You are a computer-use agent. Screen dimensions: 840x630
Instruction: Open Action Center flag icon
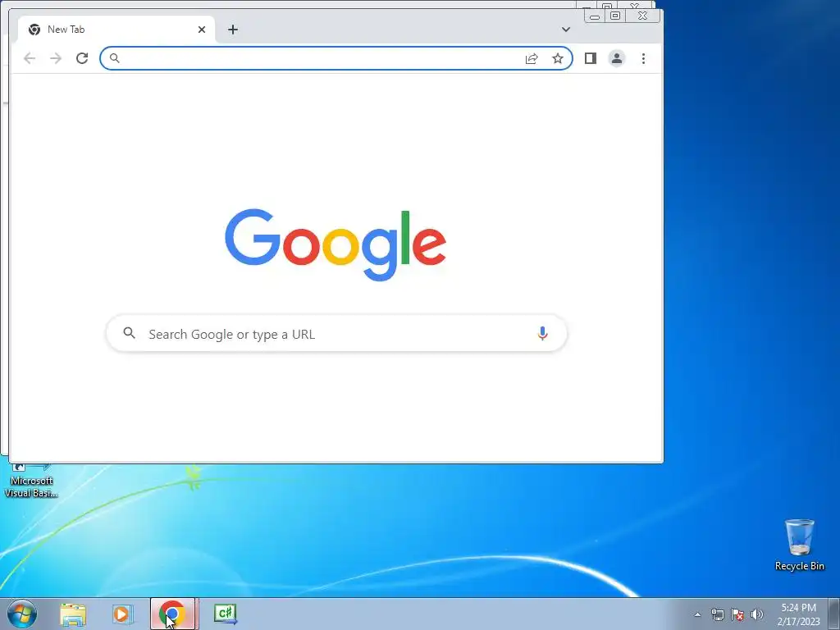point(737,614)
